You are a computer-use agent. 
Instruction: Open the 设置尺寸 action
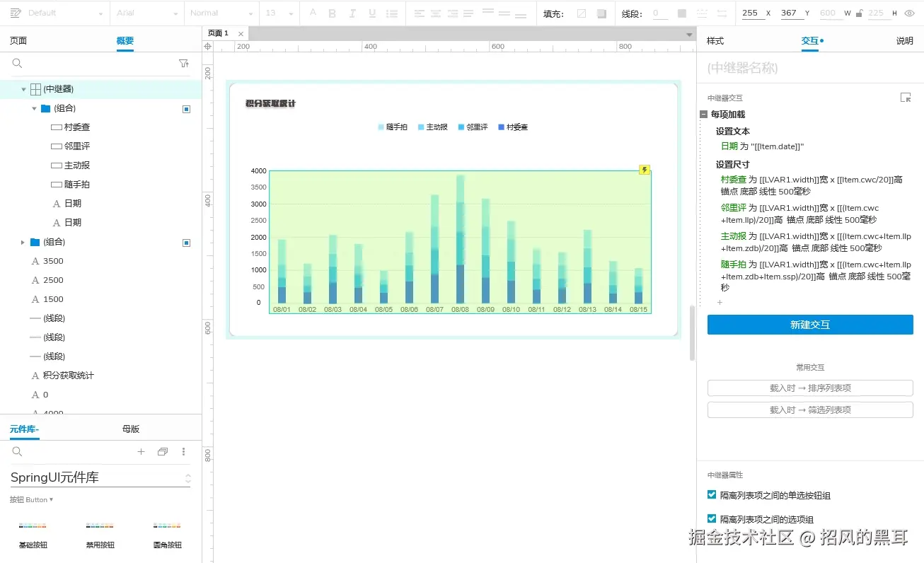click(733, 165)
